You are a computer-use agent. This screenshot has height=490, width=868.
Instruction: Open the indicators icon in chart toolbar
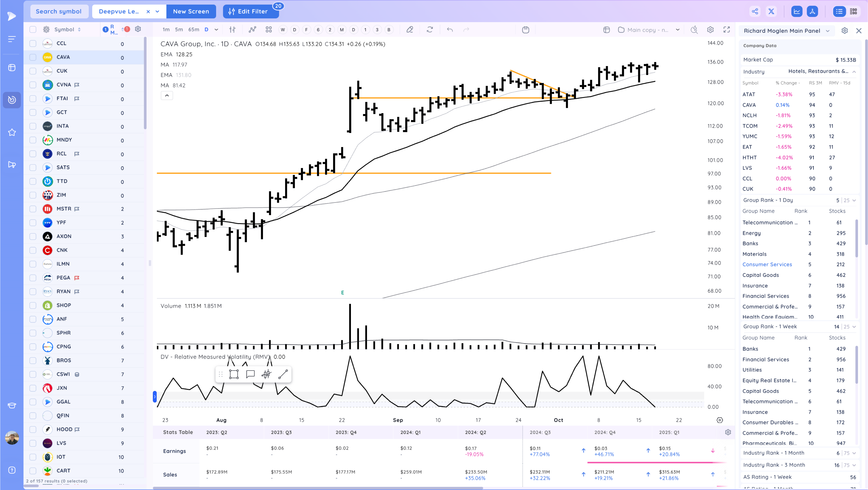pyautogui.click(x=252, y=30)
